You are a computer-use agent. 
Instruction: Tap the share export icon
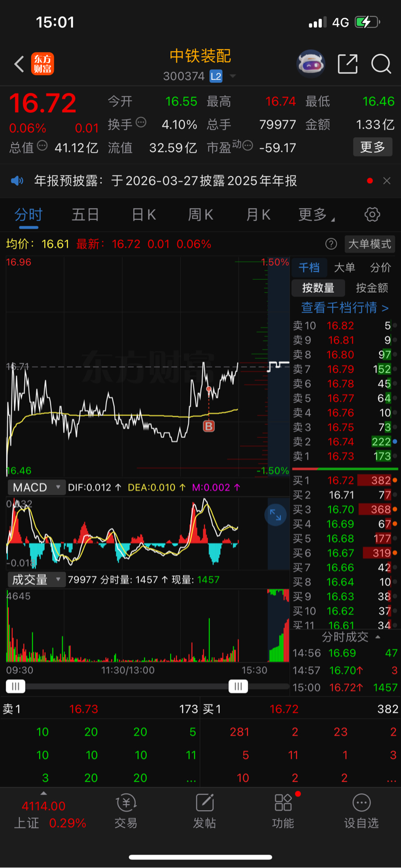coord(348,64)
